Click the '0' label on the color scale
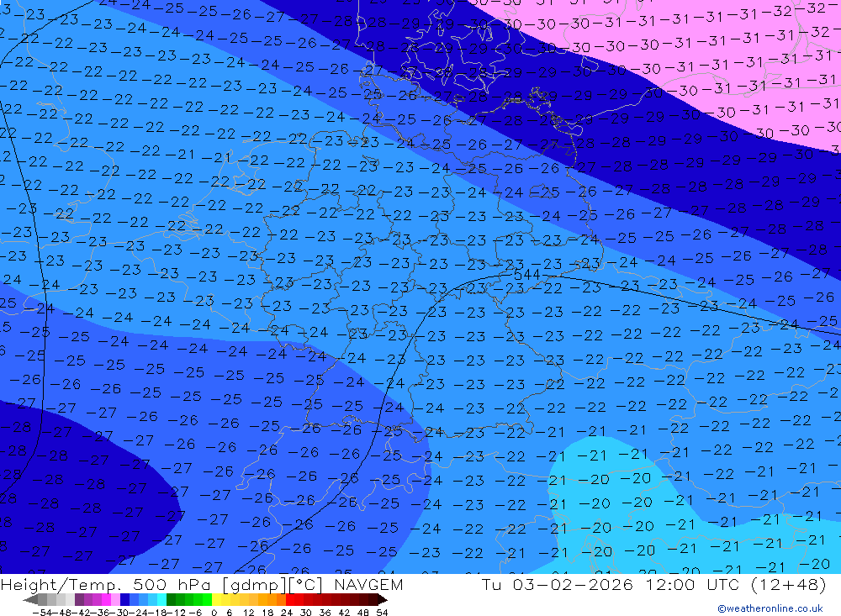This screenshot has height=616, width=841. (214, 613)
